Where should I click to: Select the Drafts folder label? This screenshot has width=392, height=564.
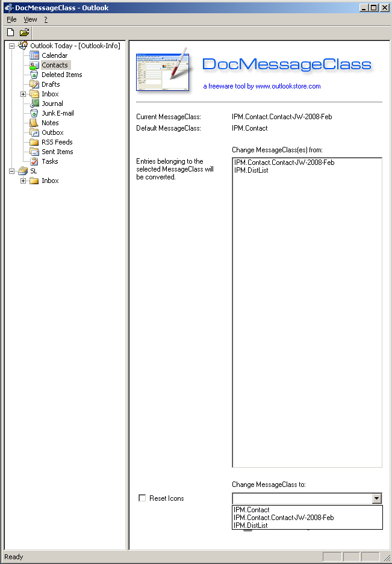click(x=51, y=84)
